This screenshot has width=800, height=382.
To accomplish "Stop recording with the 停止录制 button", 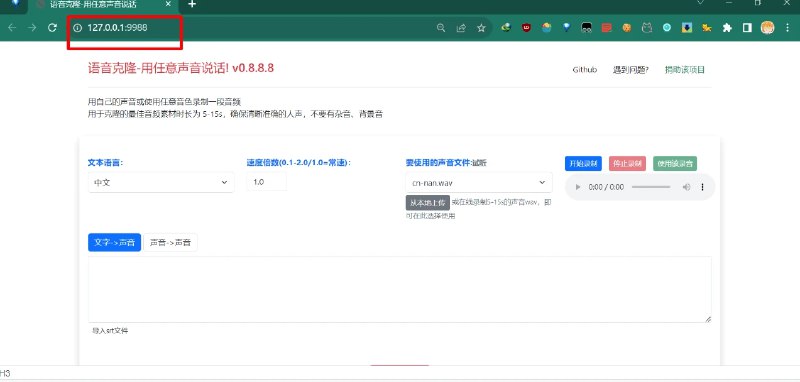I will (627, 164).
